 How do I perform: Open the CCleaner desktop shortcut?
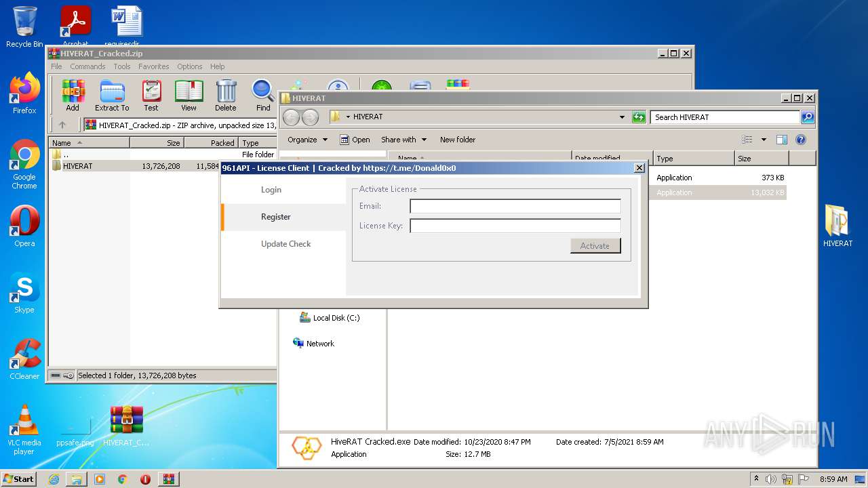(x=24, y=359)
